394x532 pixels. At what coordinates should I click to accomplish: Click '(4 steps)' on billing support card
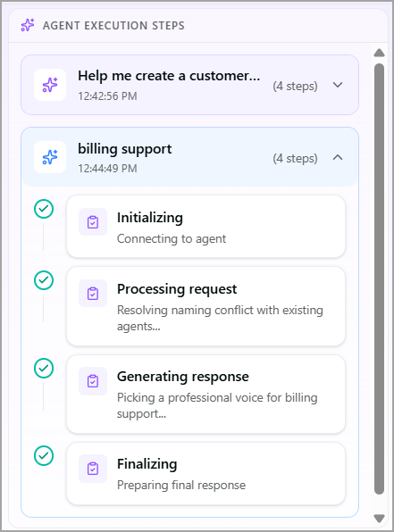(x=295, y=158)
